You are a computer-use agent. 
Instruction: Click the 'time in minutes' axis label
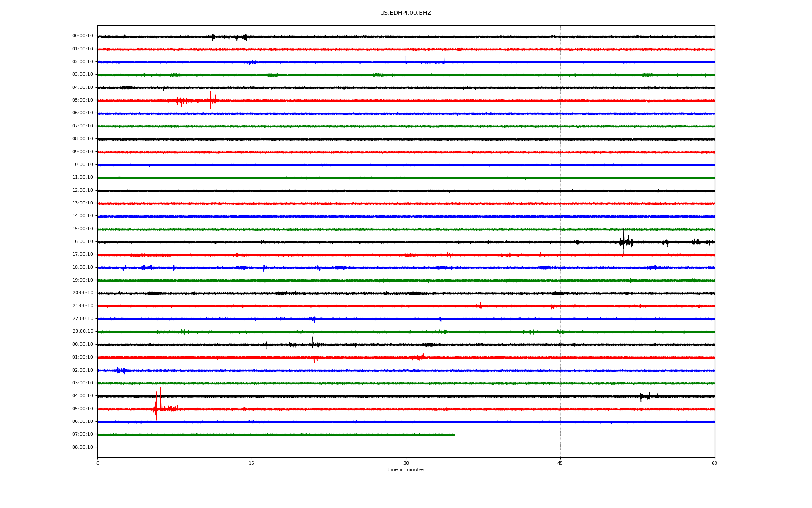[x=406, y=470]
